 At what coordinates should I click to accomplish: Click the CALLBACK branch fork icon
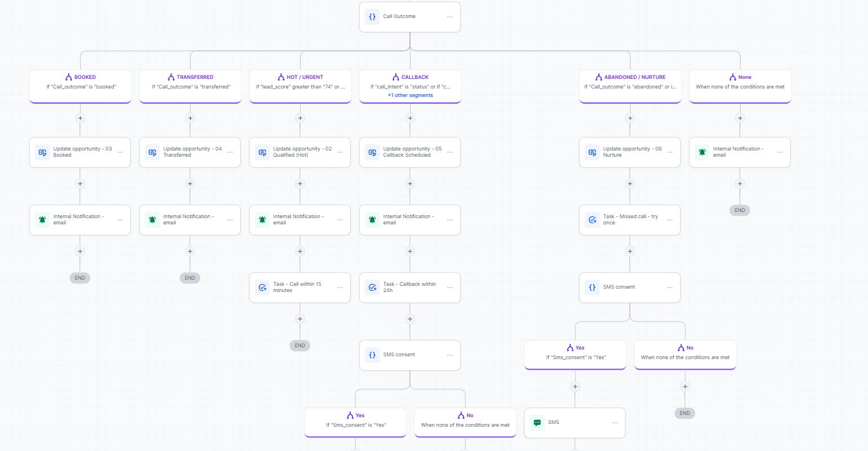click(396, 77)
